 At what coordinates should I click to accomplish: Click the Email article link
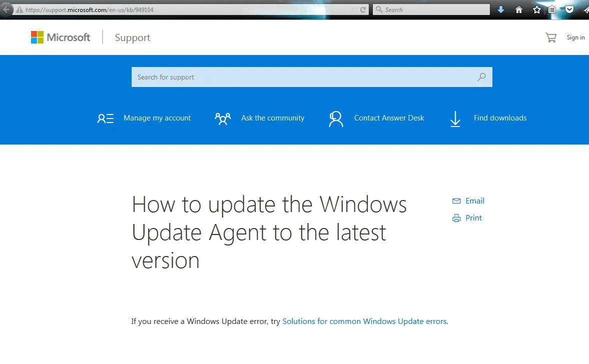(468, 201)
